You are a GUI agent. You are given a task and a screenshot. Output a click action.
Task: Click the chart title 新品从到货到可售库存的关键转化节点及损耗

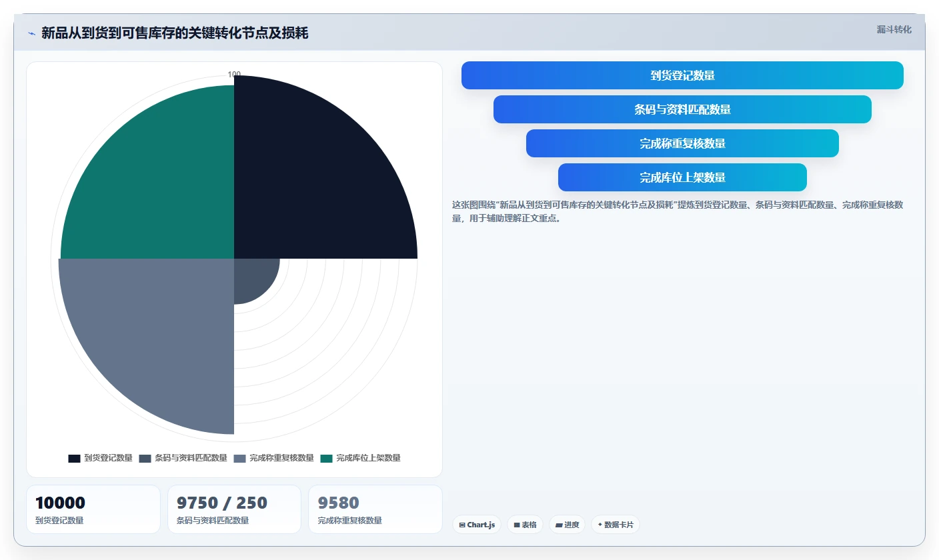(175, 33)
